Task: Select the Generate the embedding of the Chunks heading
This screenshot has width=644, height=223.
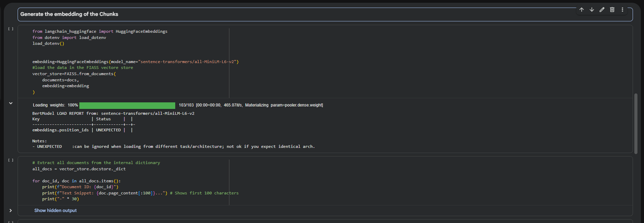Action: click(x=69, y=13)
